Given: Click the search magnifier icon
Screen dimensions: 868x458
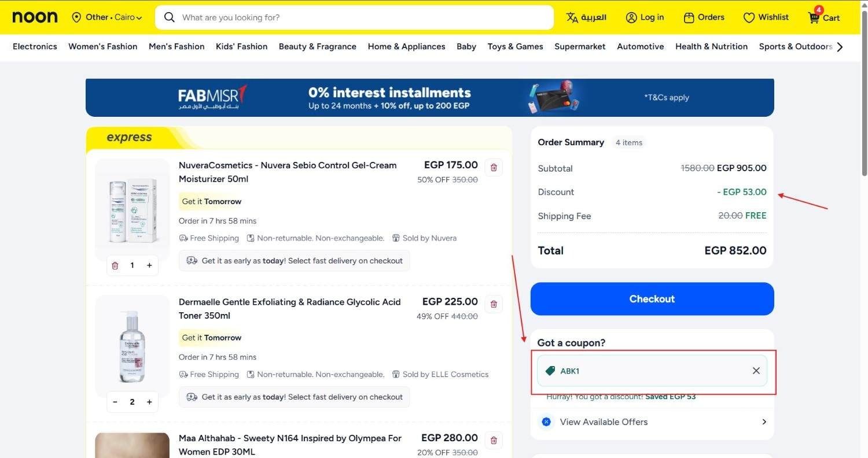Looking at the screenshot, I should click(169, 17).
